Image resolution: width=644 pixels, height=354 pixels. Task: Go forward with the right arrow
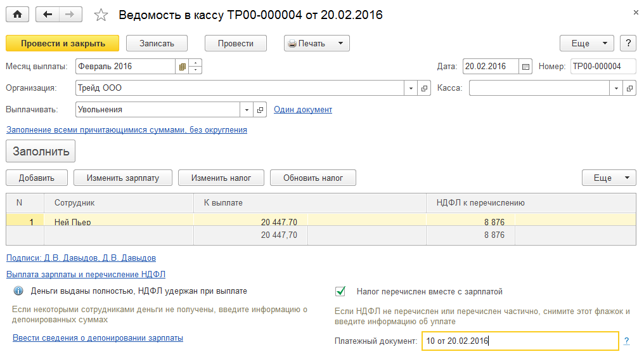click(70, 14)
